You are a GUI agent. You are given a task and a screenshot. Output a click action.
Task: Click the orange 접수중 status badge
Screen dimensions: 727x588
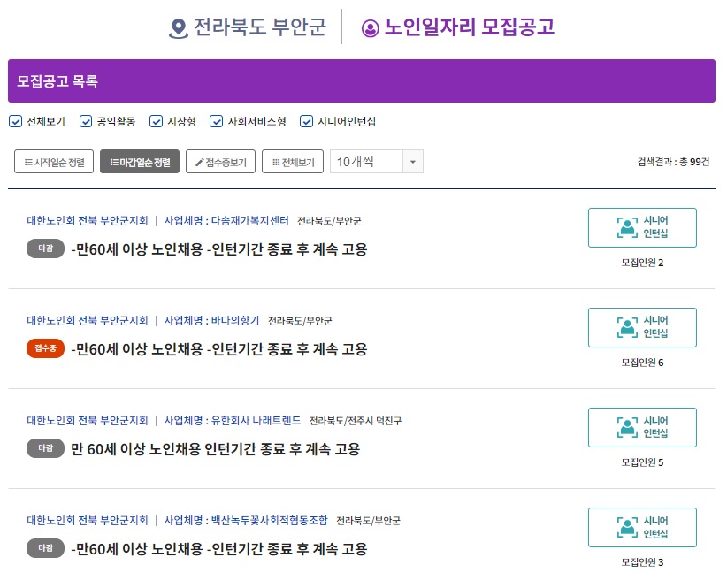[45, 348]
